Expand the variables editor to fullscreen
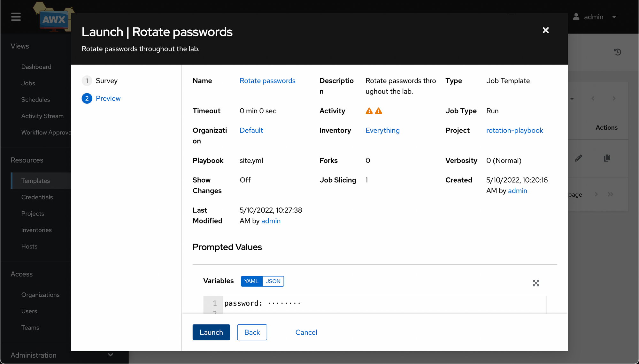This screenshot has height=364, width=639. click(x=536, y=283)
